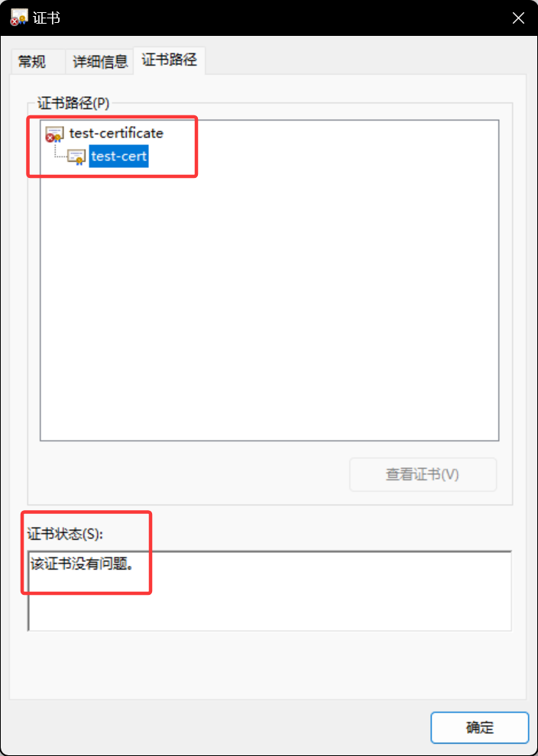Click the test-certificate icon with red error badge

54,134
